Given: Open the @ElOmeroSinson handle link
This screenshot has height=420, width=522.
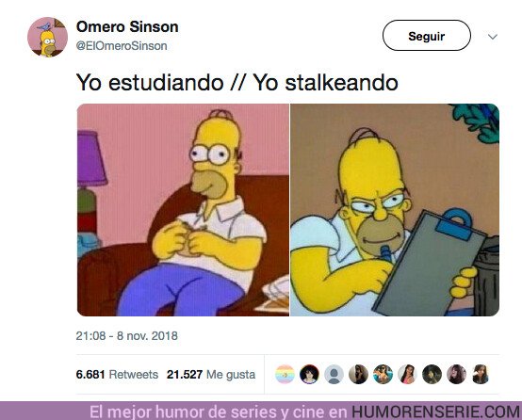Looking at the screenshot, I should [122, 46].
